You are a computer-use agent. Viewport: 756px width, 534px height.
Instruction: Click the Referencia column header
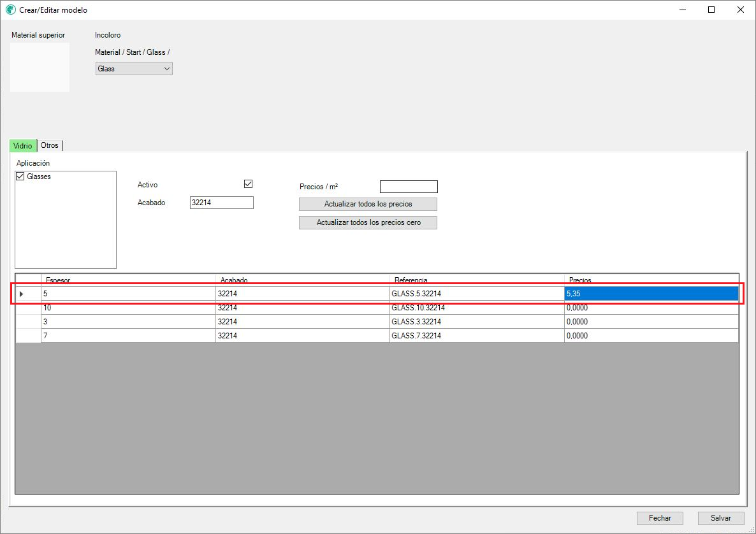click(x=476, y=280)
